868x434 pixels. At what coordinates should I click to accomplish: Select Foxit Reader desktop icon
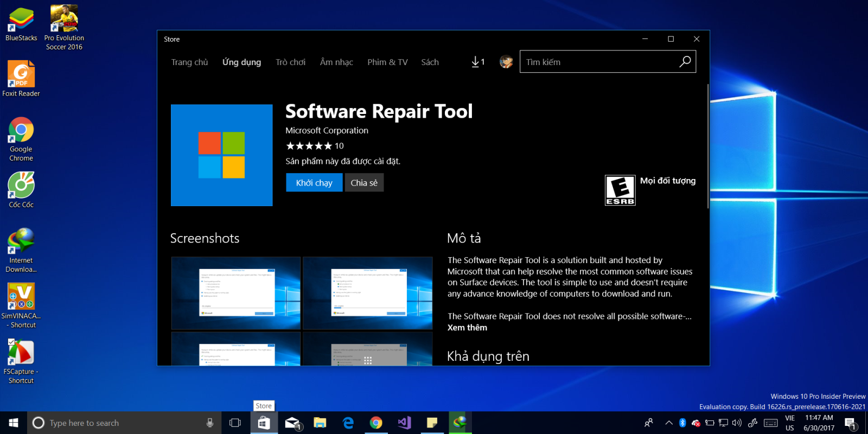pos(21,79)
